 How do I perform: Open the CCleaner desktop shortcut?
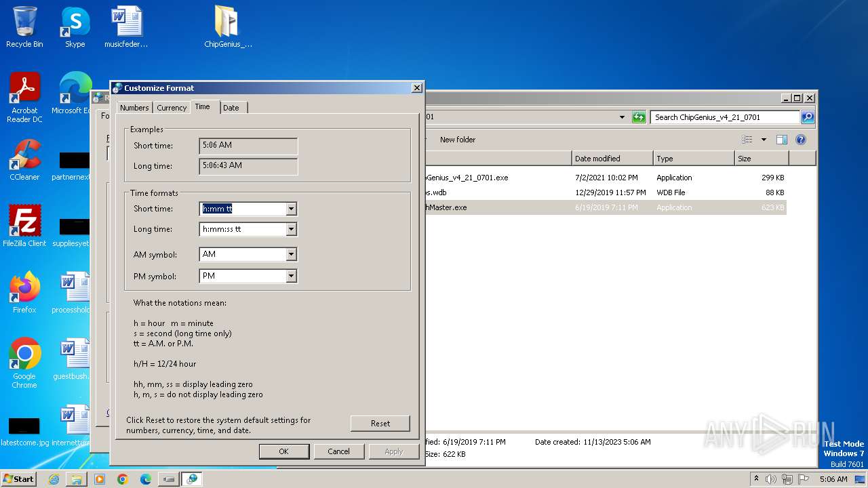[x=24, y=160]
